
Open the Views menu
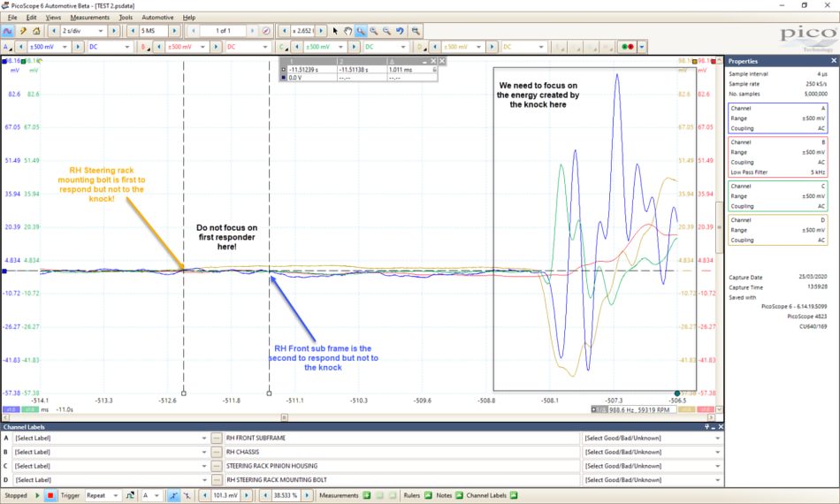pos(53,17)
